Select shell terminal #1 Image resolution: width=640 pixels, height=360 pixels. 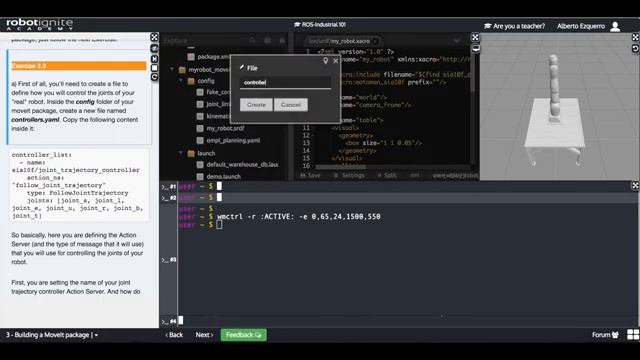[169, 187]
